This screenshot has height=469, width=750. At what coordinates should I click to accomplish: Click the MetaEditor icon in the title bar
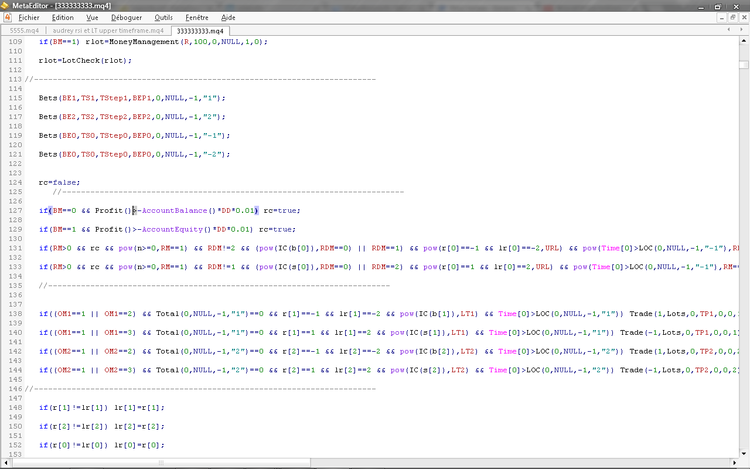click(7, 5)
